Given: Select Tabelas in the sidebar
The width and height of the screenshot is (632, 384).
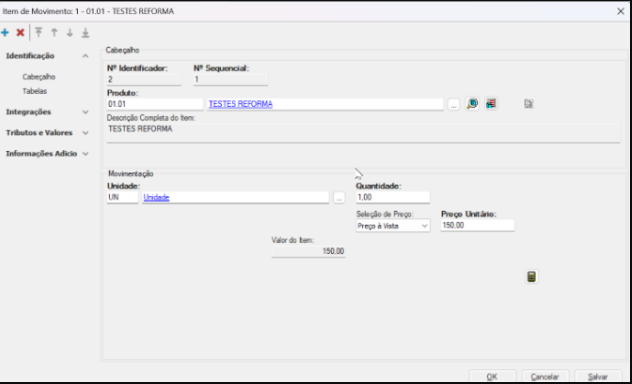Looking at the screenshot, I should coord(35,91).
